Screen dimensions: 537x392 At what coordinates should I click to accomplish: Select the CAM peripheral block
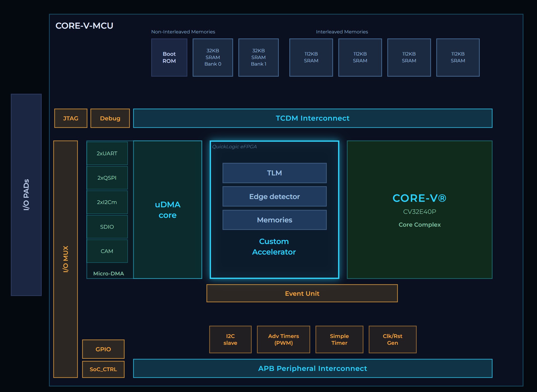point(107,251)
